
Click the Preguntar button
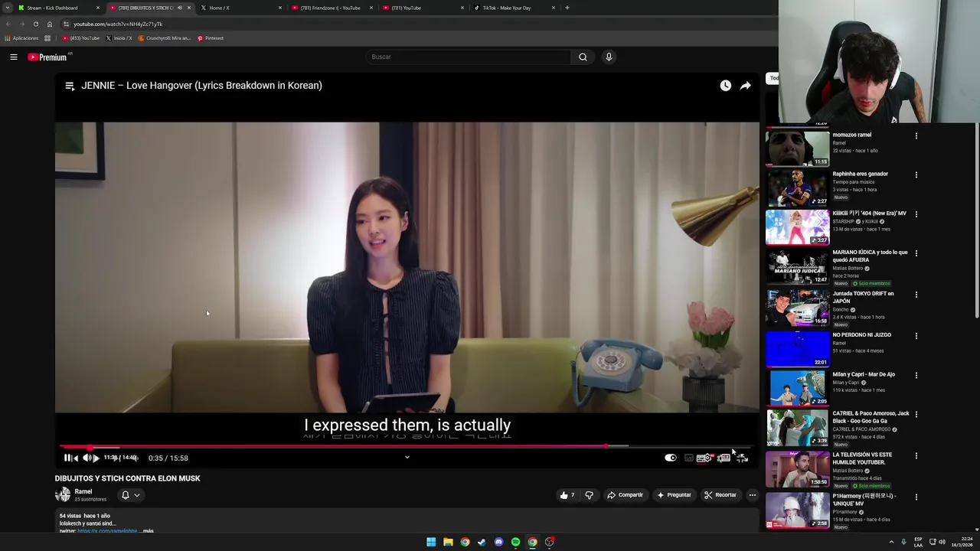[674, 495]
